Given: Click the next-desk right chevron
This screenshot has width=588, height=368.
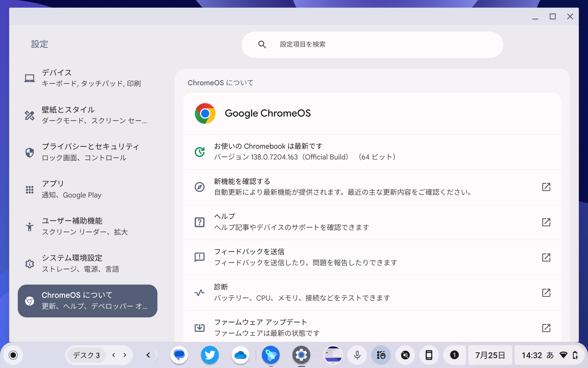Looking at the screenshot, I should point(124,355).
